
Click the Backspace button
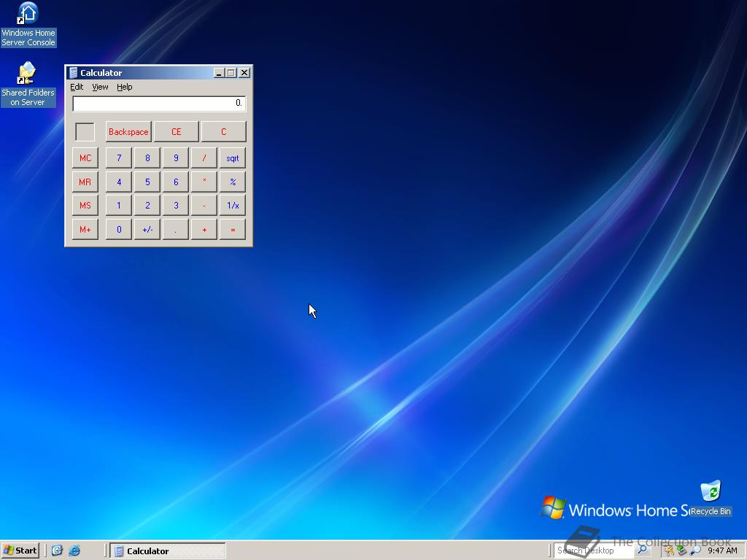pos(128,132)
